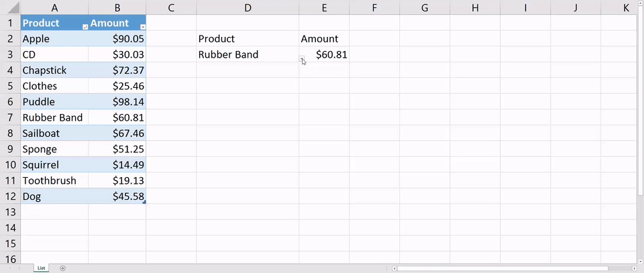Click the previous sheet navigation arrow
Viewport: 644px width, 273px height.
(x=9, y=268)
